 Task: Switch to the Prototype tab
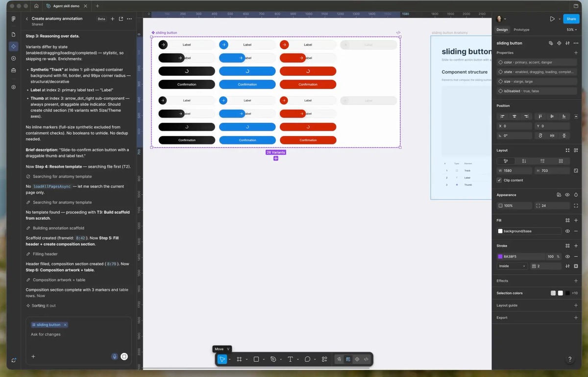click(521, 30)
